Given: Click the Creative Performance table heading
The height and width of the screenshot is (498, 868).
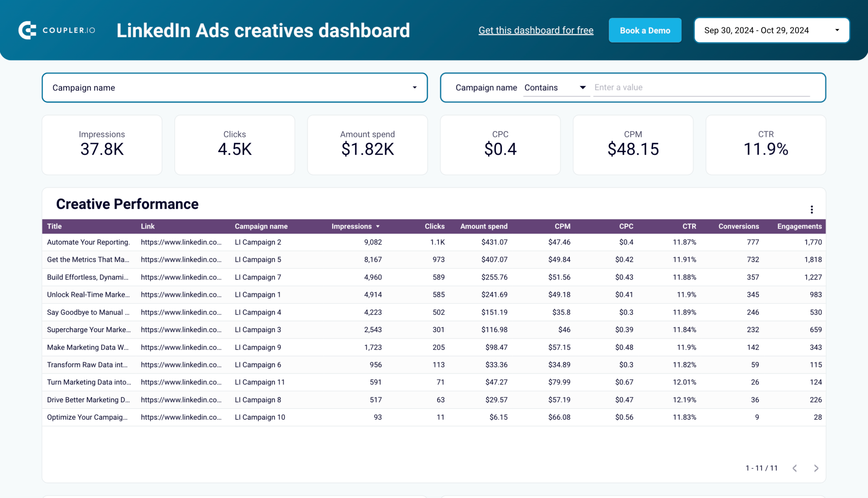Looking at the screenshot, I should tap(127, 204).
